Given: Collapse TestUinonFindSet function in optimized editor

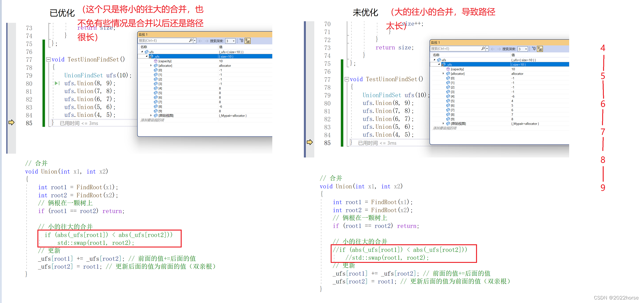Looking at the screenshot, I should [49, 59].
